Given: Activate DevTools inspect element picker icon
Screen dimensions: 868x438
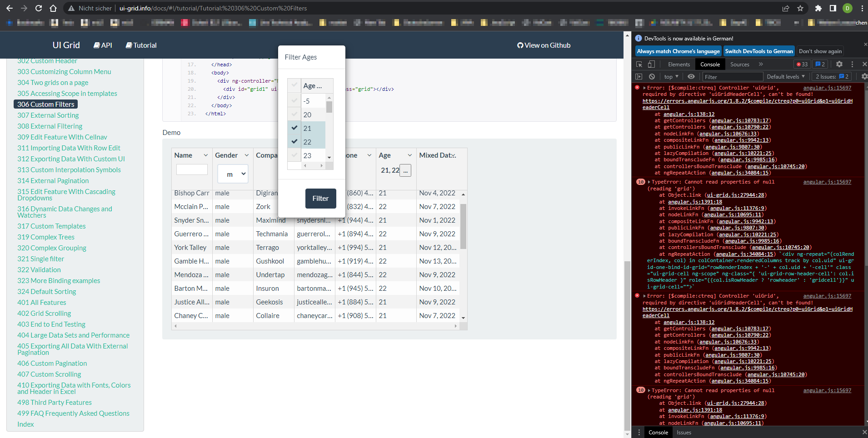Looking at the screenshot, I should (639, 64).
